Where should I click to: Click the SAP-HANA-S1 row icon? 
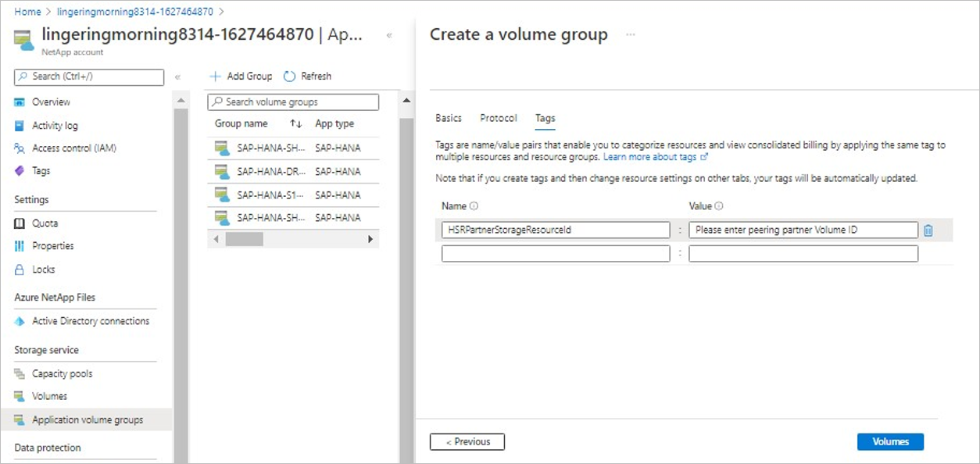click(x=222, y=195)
